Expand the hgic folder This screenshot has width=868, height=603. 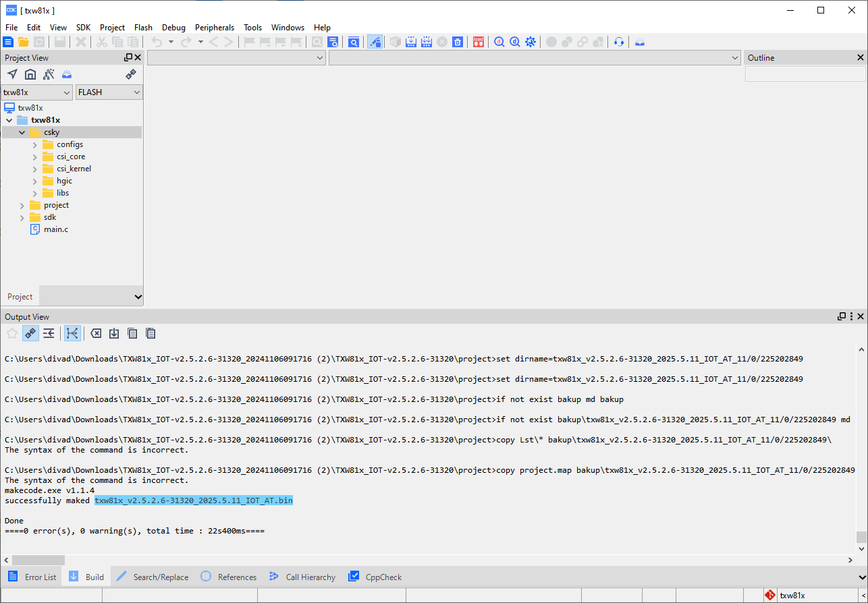[34, 181]
